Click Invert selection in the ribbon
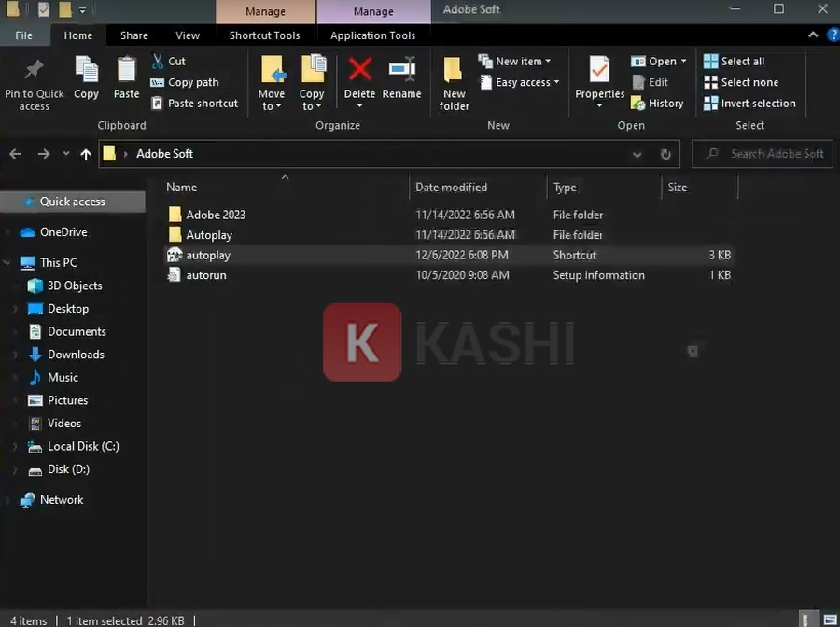 point(750,103)
